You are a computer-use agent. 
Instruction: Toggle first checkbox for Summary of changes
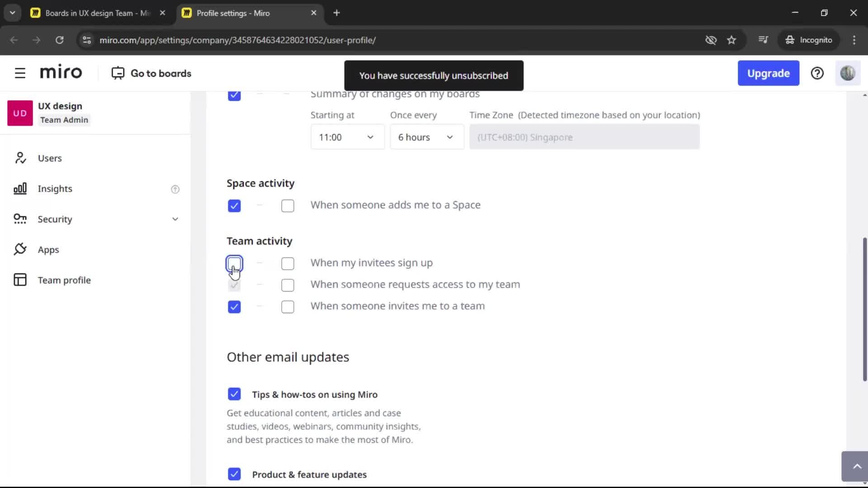coord(234,95)
